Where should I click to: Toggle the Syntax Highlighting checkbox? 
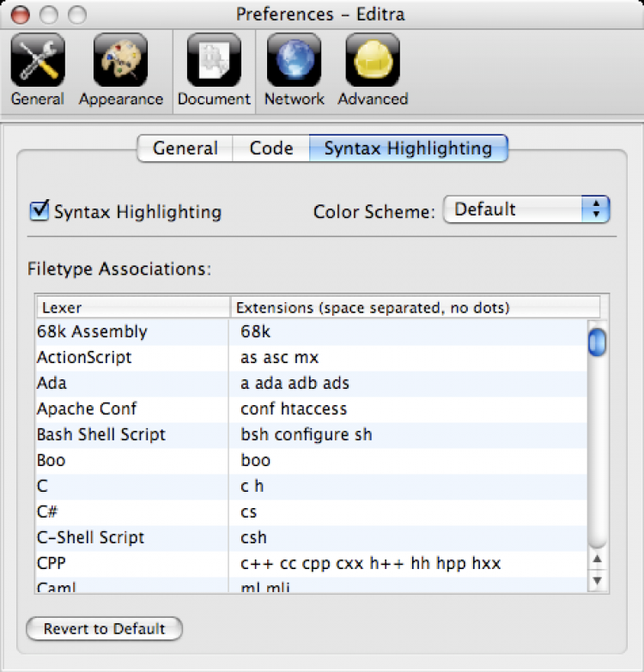39,210
